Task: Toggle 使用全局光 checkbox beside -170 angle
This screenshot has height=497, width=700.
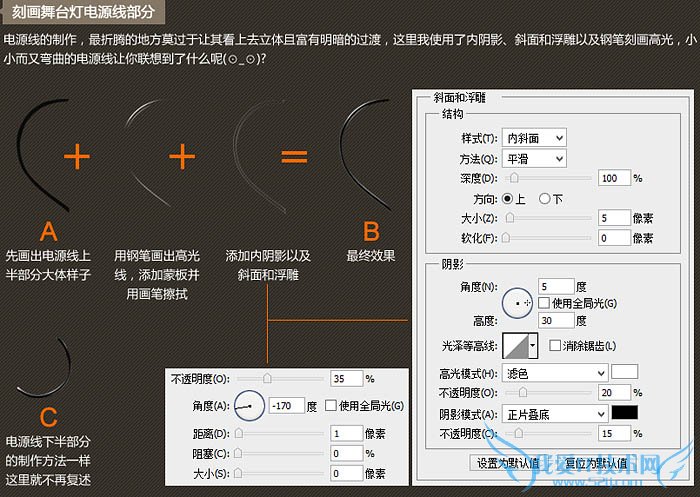Action: 331,406
